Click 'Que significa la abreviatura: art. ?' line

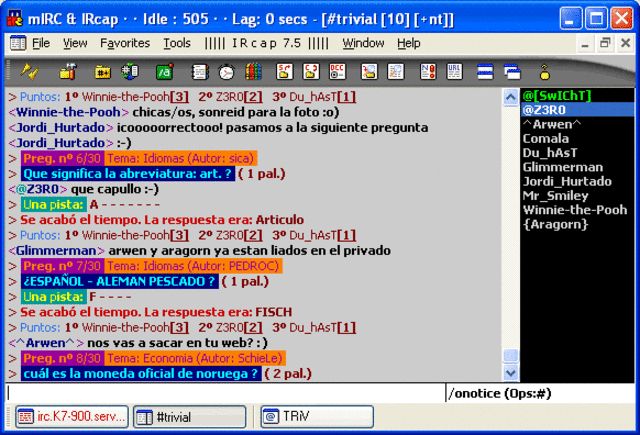128,174
